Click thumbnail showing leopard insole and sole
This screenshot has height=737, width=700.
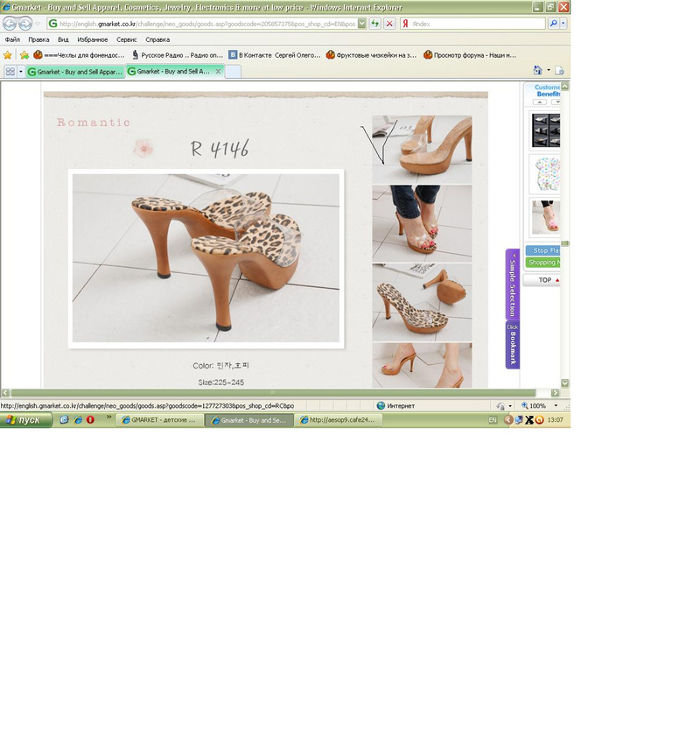(x=422, y=302)
